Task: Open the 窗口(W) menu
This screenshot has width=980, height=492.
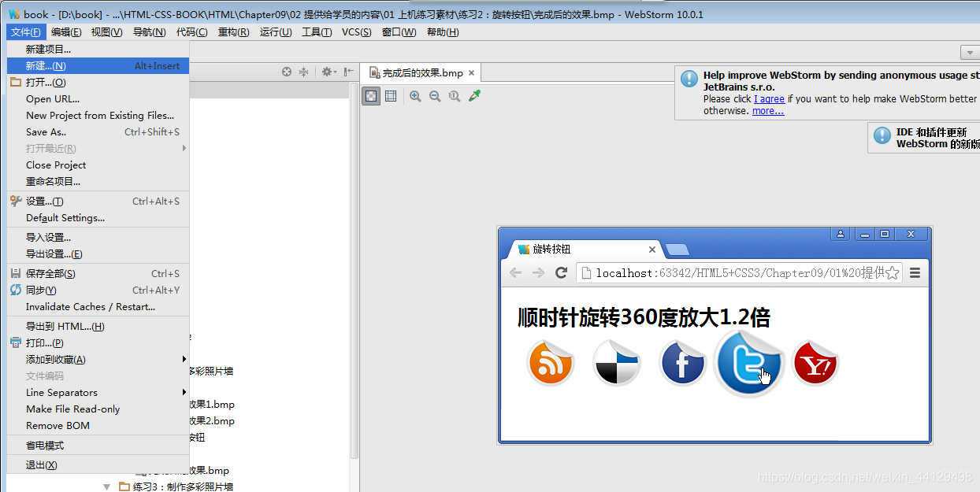Action: pyautogui.click(x=399, y=32)
